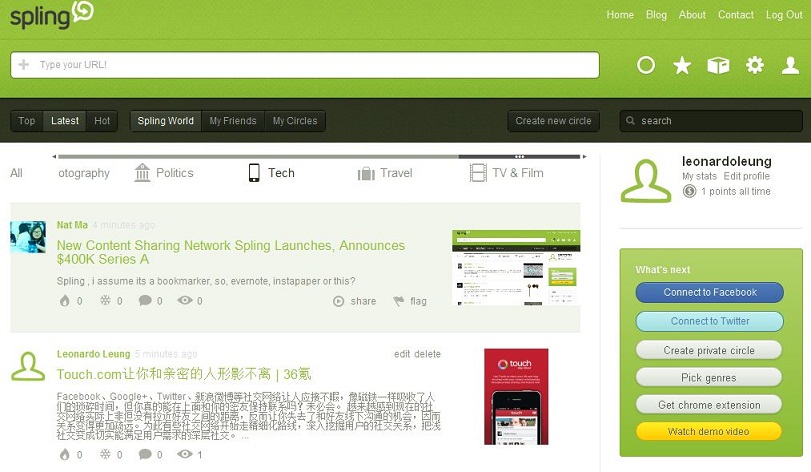
Task: Click into the search field
Action: pyautogui.click(x=711, y=121)
